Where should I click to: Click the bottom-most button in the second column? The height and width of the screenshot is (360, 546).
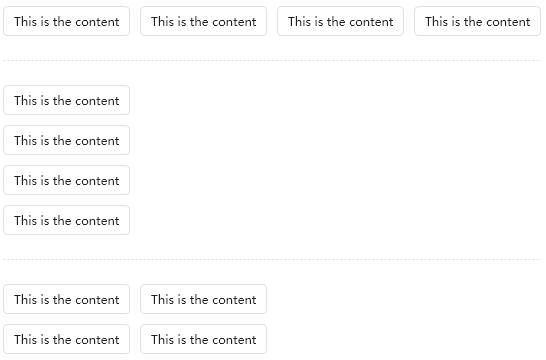click(x=203, y=339)
